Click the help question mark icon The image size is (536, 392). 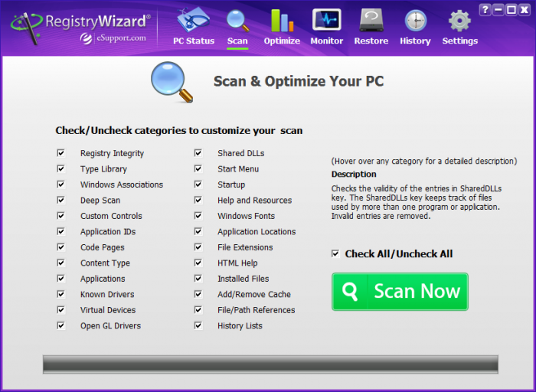pyautogui.click(x=485, y=10)
